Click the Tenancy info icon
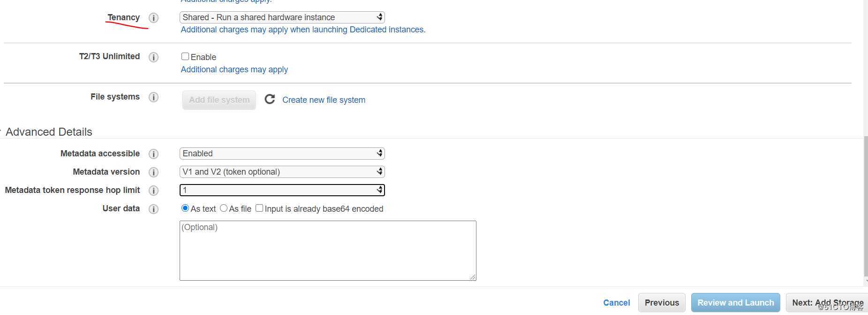This screenshot has height=315, width=868. (x=153, y=18)
